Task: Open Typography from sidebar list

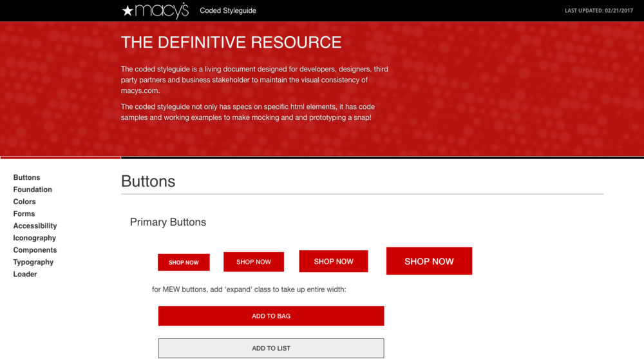Action: pos(33,262)
